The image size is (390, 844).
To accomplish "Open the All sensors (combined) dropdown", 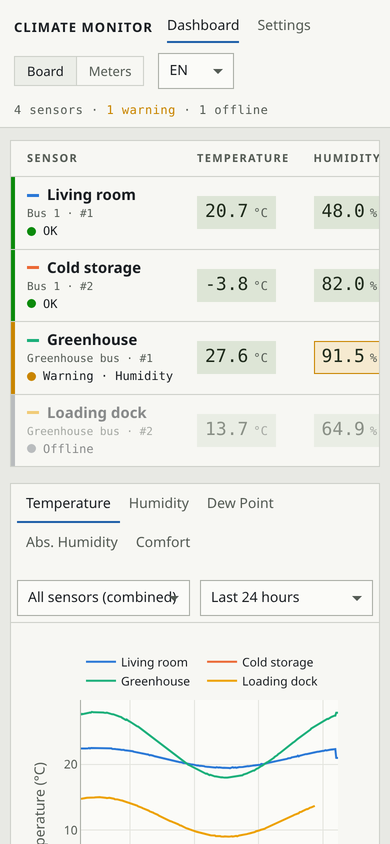I will pos(103,597).
